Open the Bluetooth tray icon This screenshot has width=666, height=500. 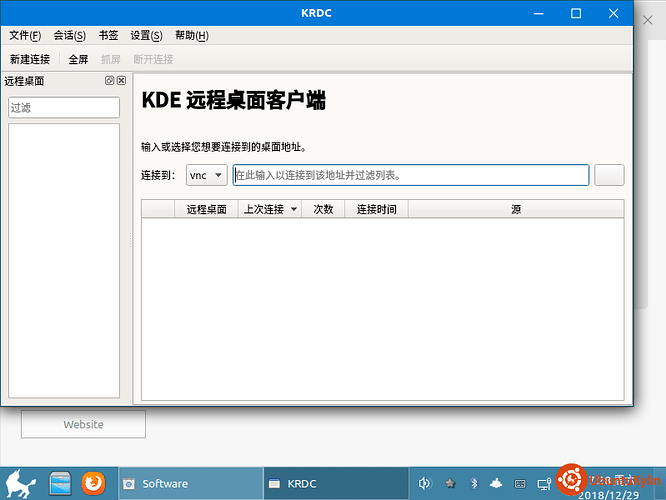[x=474, y=483]
